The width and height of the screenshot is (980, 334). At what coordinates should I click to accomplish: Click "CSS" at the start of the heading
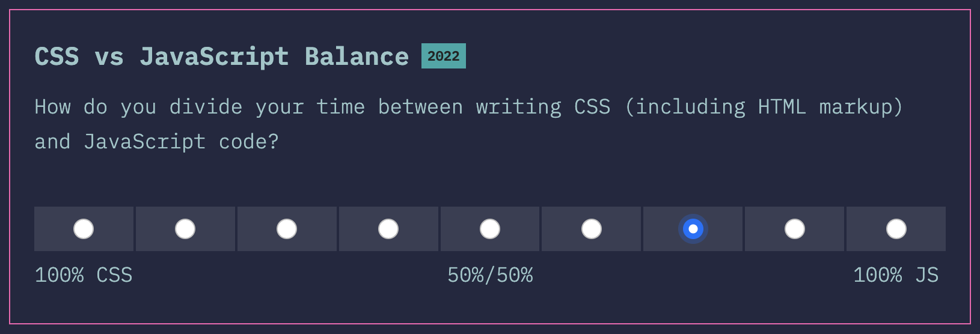click(57, 56)
